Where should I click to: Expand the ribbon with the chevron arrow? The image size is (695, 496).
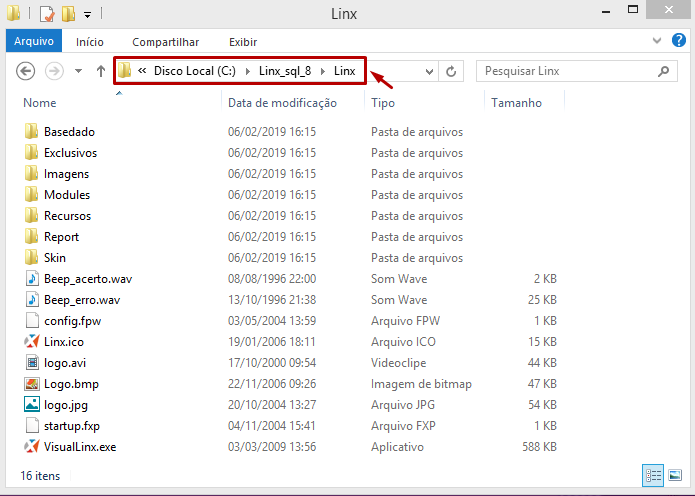pyautogui.click(x=657, y=41)
